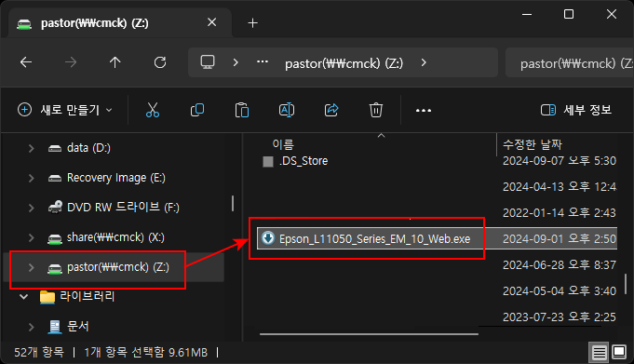Add a new tab
This screenshot has height=364, width=634.
click(252, 23)
